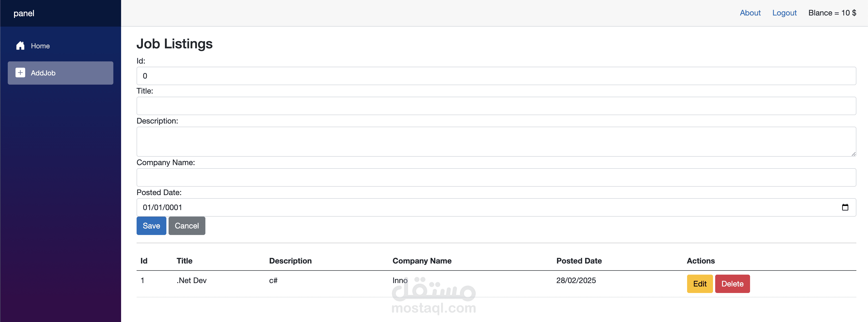Click the AddJob plus icon
Image resolution: width=868 pixels, height=322 pixels.
[x=20, y=73]
